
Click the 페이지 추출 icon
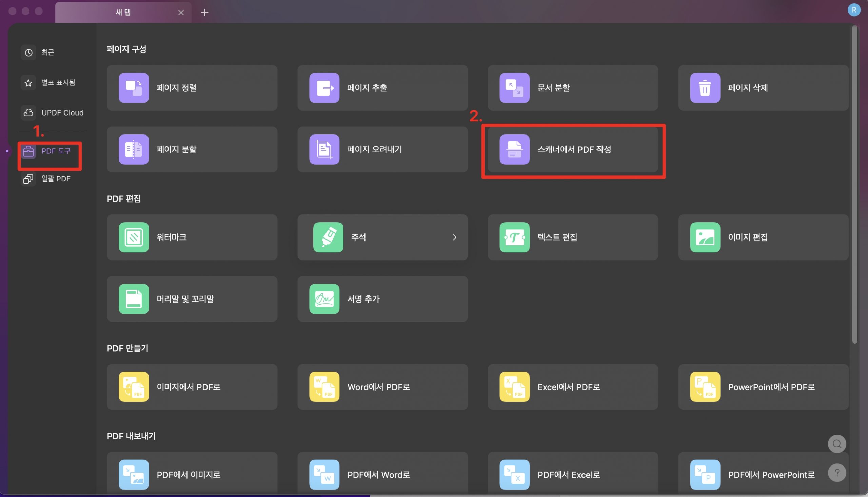324,88
